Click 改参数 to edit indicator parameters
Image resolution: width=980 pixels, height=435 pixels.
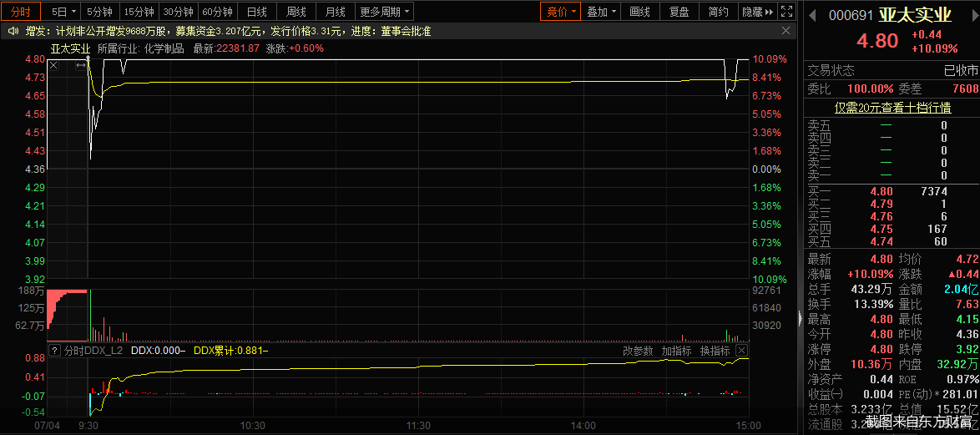[638, 351]
